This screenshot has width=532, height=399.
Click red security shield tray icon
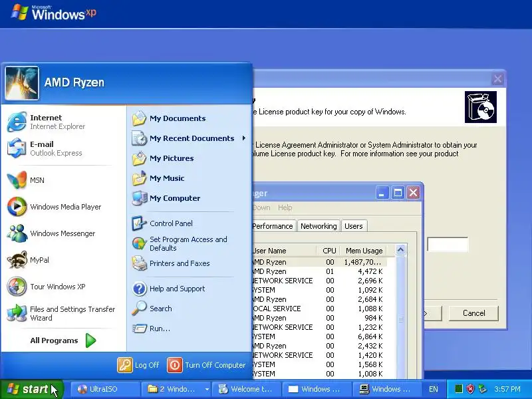(x=470, y=389)
